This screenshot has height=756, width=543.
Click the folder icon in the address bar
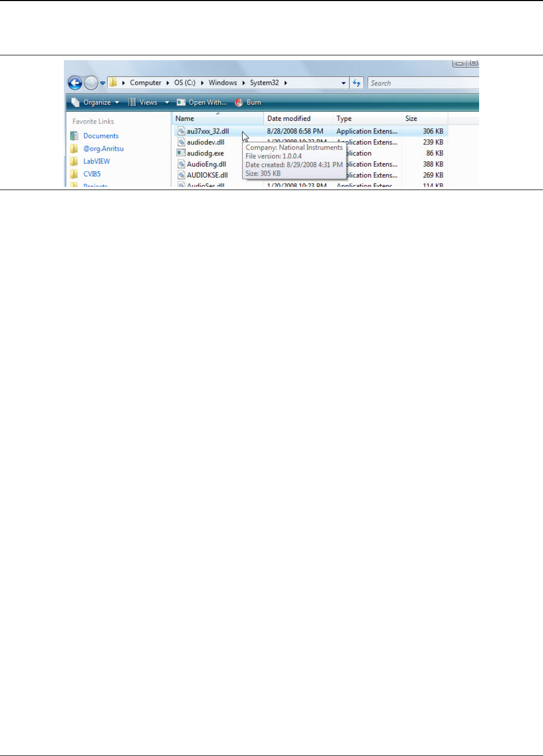coord(113,83)
